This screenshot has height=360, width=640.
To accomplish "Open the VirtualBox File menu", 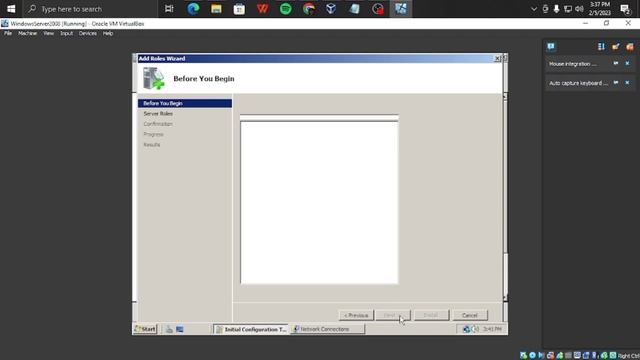I will [x=8, y=33].
